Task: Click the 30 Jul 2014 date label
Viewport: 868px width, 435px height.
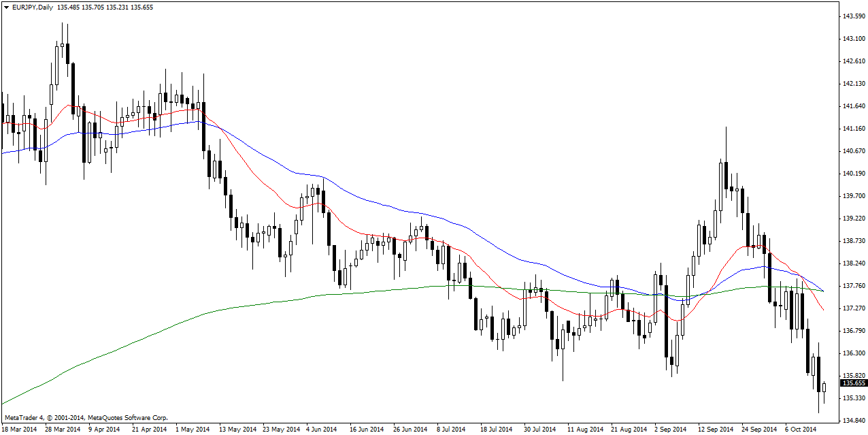Action: tap(539, 430)
